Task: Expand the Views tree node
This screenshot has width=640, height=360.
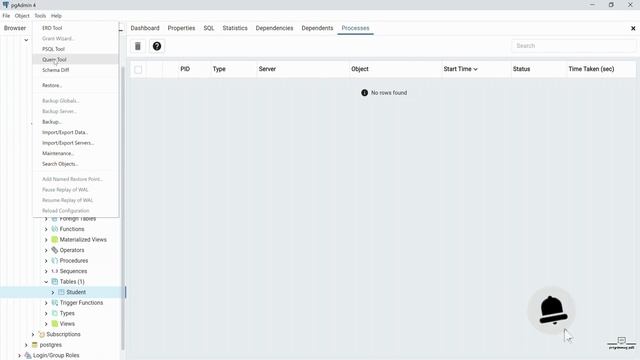Action: pos(46,324)
